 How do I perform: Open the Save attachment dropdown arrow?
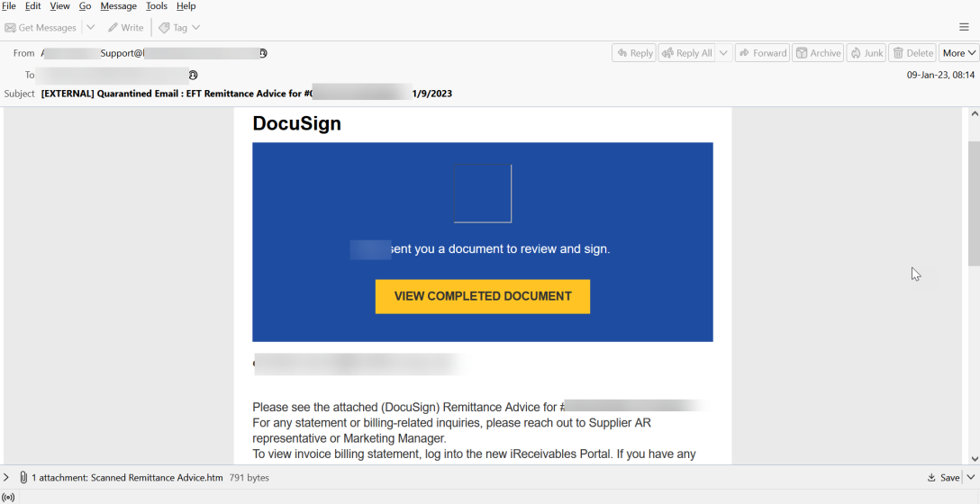[x=971, y=477]
